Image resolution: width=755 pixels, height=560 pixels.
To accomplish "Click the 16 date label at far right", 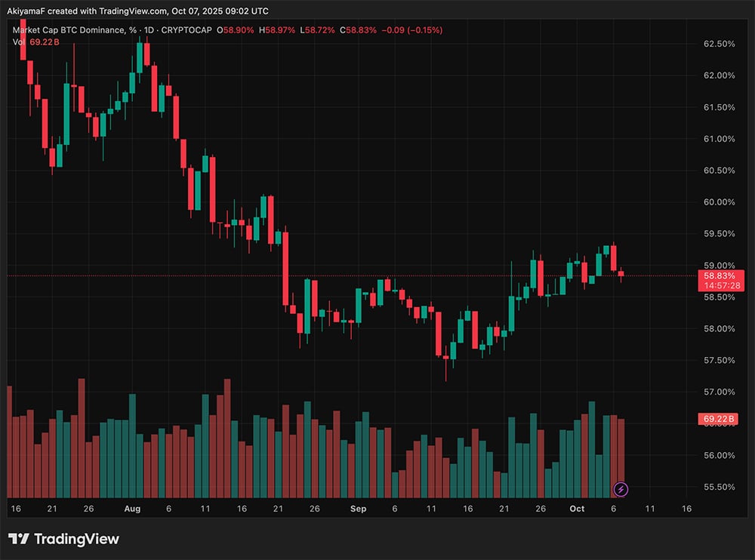I will tap(686, 509).
